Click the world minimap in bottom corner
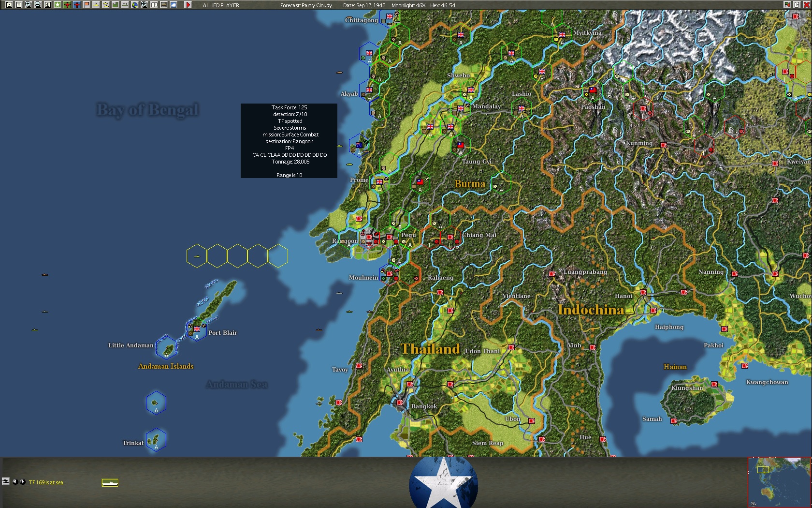 coord(779,482)
